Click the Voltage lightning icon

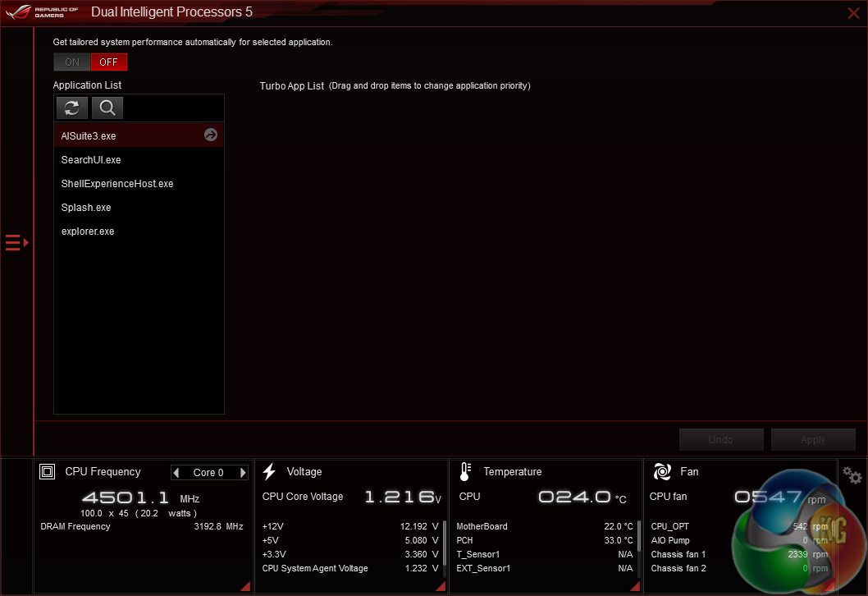(x=269, y=471)
